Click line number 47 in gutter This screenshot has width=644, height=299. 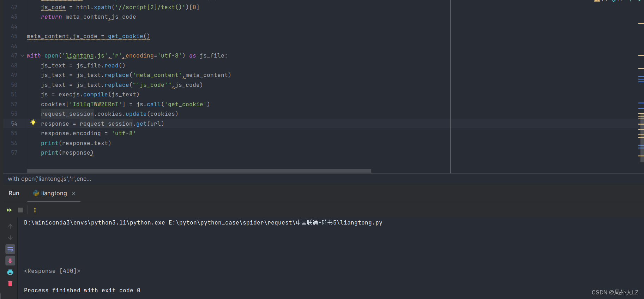14,56
